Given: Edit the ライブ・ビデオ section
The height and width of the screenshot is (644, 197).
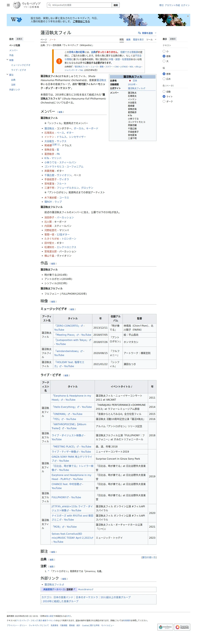Looking at the screenshot, I should [66, 375].
